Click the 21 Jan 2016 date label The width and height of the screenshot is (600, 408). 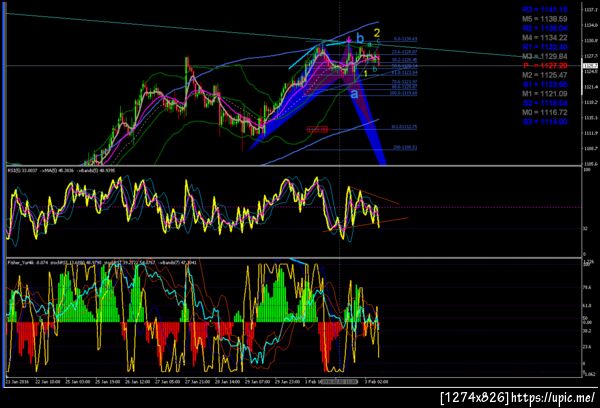(x=17, y=382)
